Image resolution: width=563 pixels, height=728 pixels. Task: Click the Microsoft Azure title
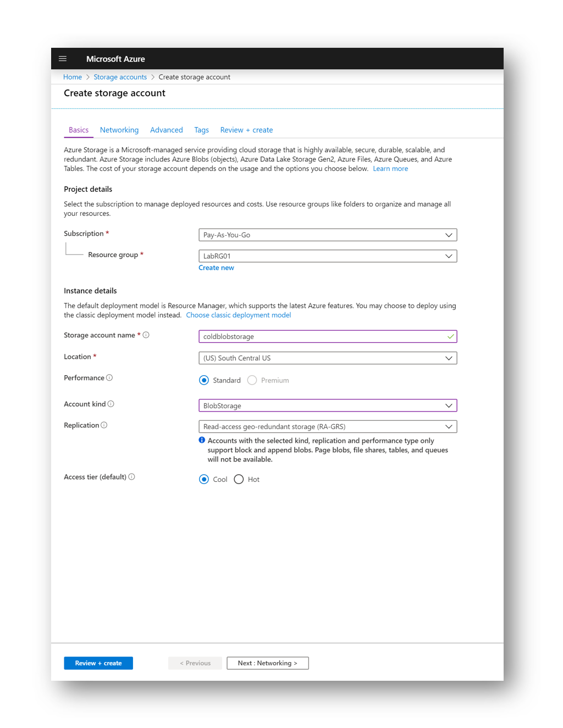[x=115, y=59]
